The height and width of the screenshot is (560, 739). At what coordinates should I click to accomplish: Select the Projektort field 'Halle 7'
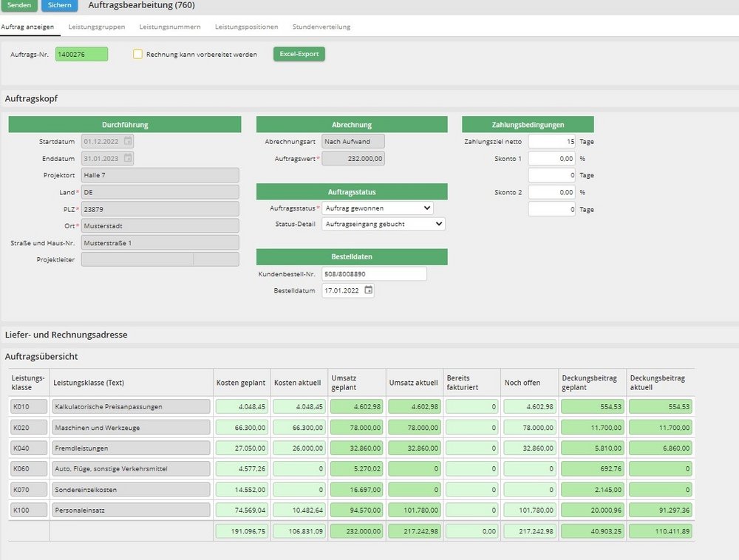pos(160,175)
